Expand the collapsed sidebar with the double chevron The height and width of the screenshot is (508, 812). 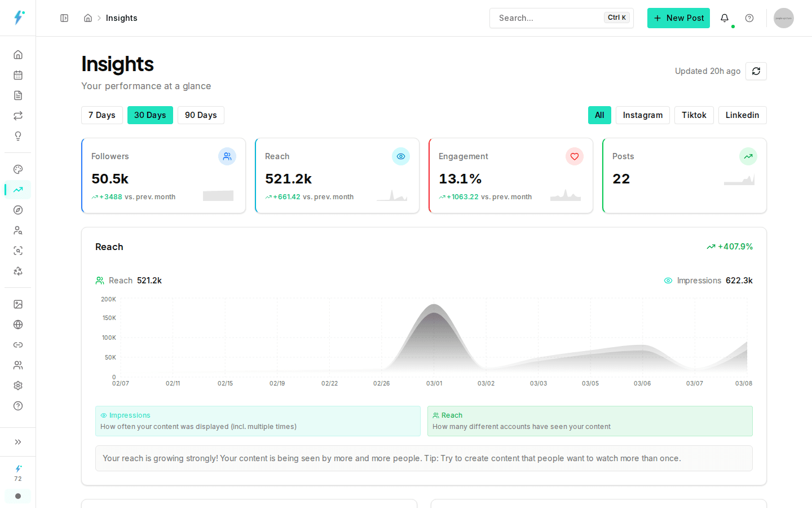(17, 442)
